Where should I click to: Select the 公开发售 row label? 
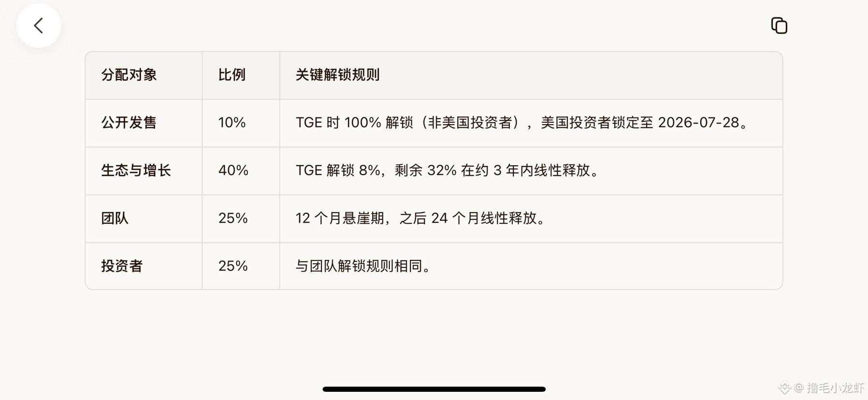coord(129,123)
